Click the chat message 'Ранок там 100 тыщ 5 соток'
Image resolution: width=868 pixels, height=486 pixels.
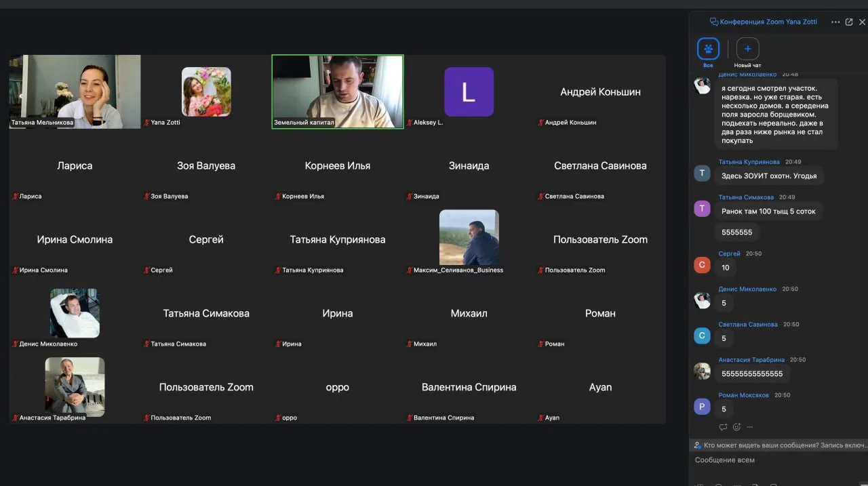(x=768, y=211)
